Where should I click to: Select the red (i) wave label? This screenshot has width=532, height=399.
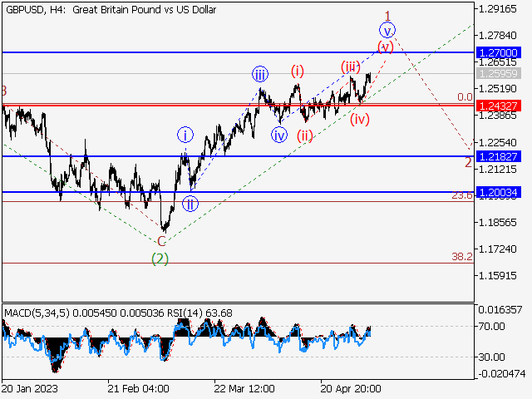coord(298,71)
